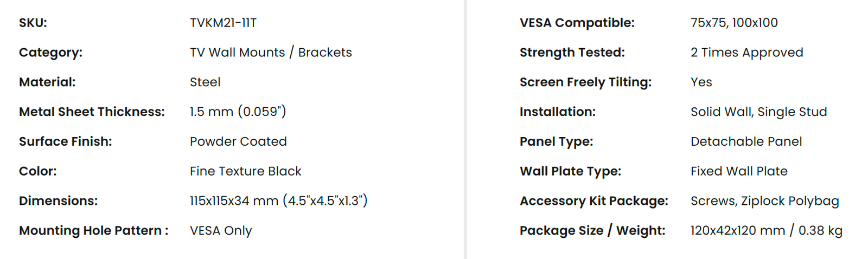The image size is (868, 259).
Task: Click the 2 Times Approved strength value
Action: [746, 53]
